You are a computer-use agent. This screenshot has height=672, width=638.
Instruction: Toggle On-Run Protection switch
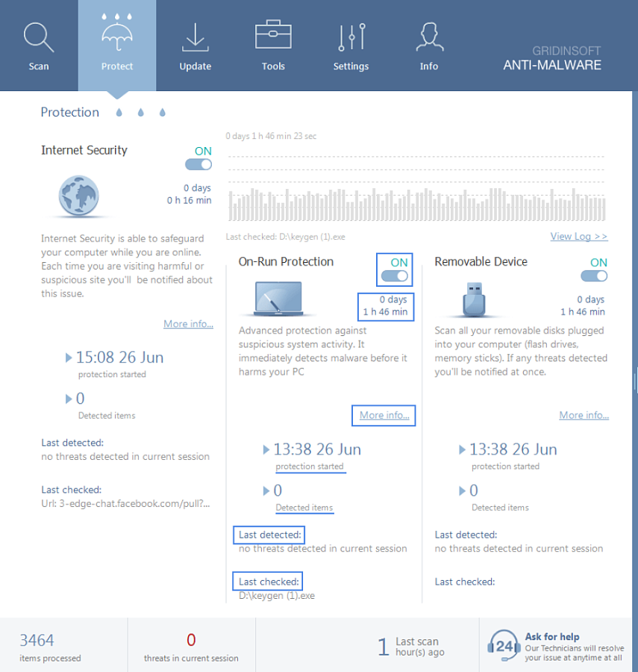(x=394, y=276)
